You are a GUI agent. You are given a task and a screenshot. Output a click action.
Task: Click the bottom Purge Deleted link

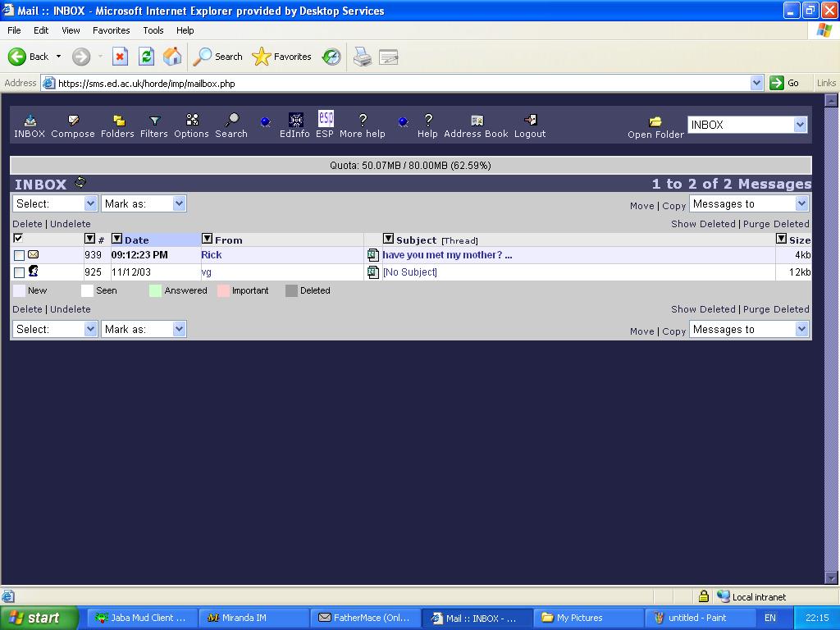(776, 309)
